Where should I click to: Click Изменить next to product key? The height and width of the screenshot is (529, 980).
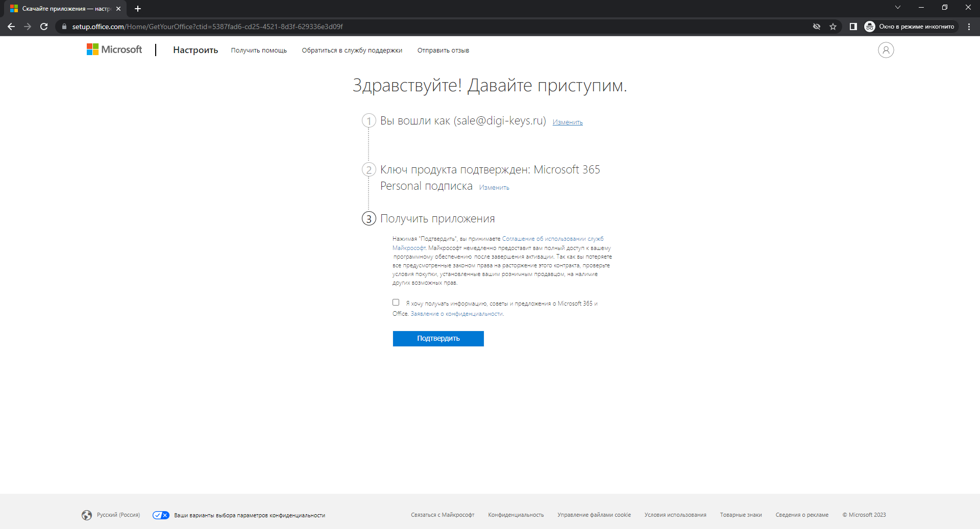[494, 188]
